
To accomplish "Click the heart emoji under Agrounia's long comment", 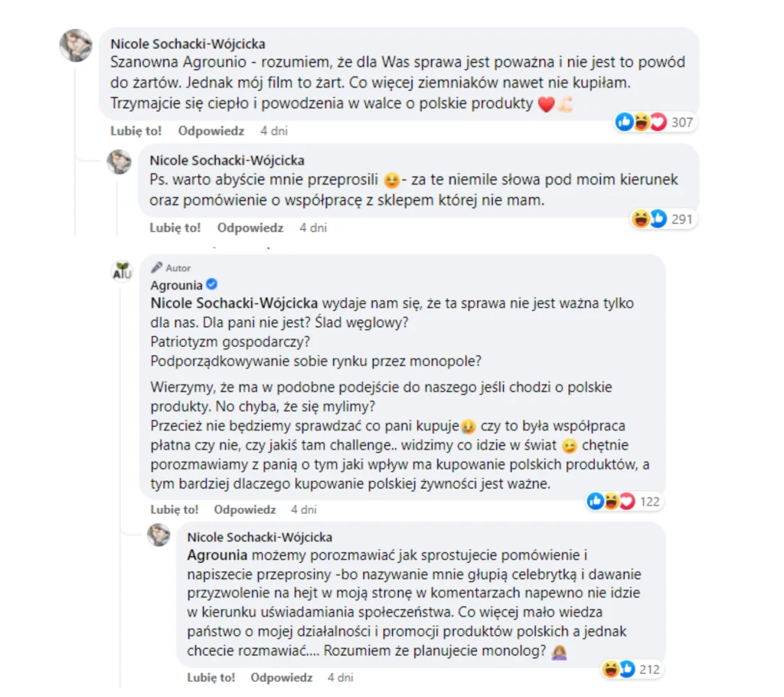I will click(627, 502).
